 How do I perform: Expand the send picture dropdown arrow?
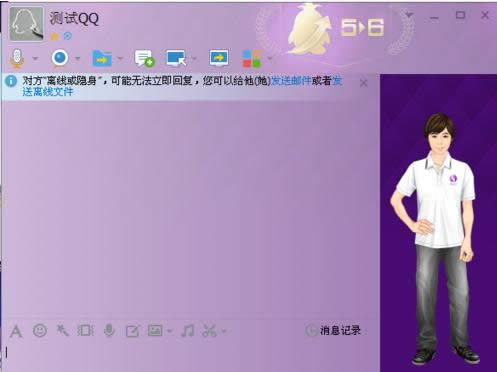[170, 331]
